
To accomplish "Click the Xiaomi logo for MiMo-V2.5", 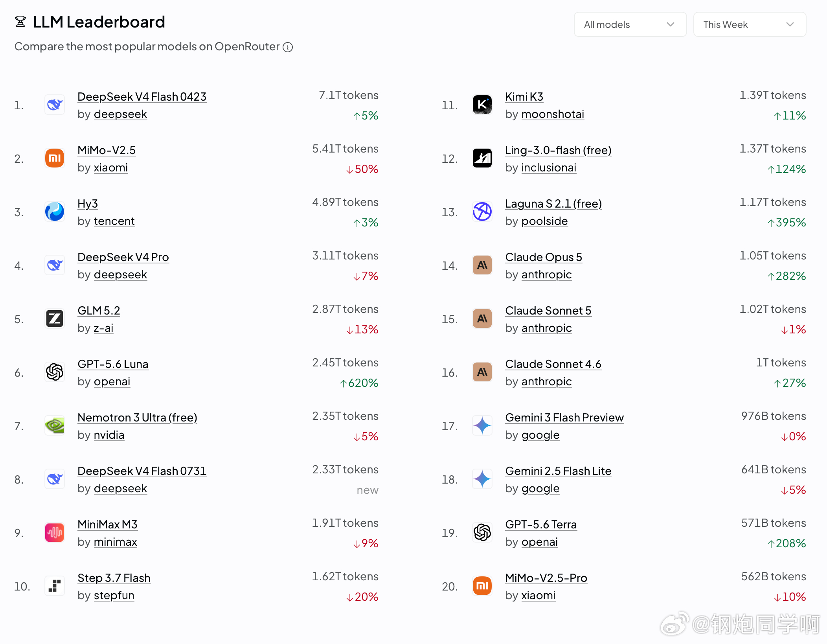I will (x=55, y=158).
